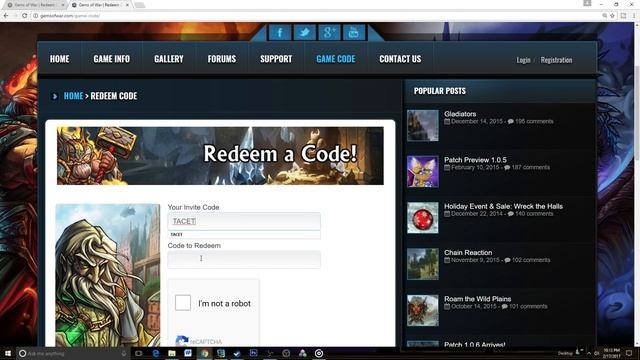Screen dimensions: 640x360
Task: Open the Chain Reaction post
Action: [x=468, y=252]
